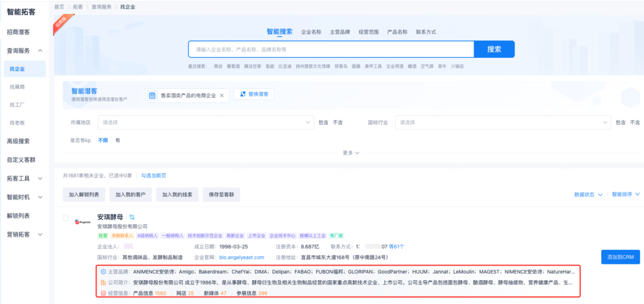Click the 经营信息 icon
644x304 pixels.
point(103,293)
